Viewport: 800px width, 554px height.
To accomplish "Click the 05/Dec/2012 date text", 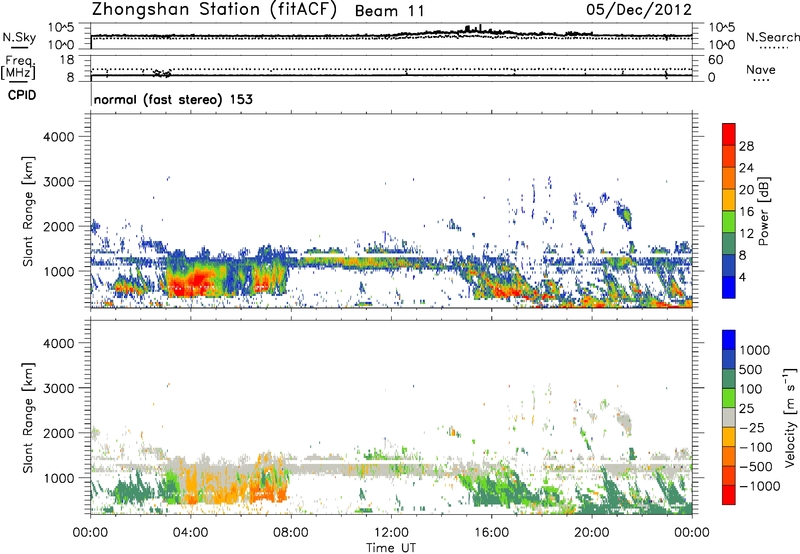I will (639, 10).
